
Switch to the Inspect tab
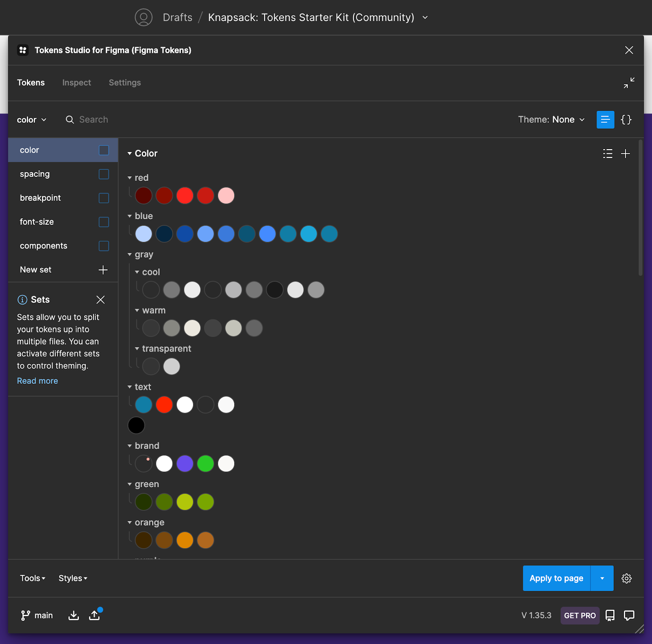click(77, 83)
